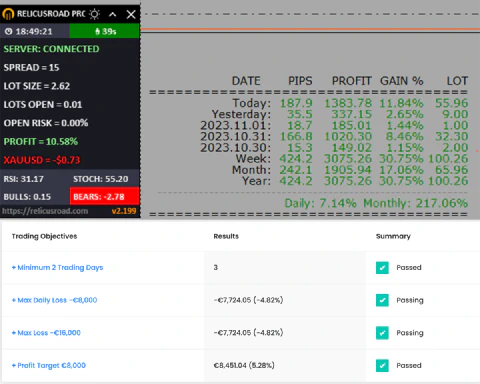This screenshot has height=384, width=480.
Task: Click the LOT column header
Action: (457, 81)
